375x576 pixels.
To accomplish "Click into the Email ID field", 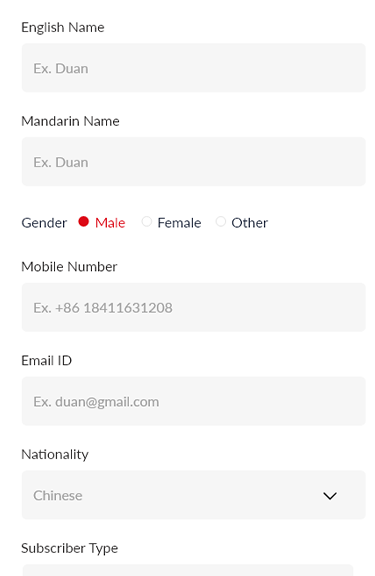I will click(194, 401).
